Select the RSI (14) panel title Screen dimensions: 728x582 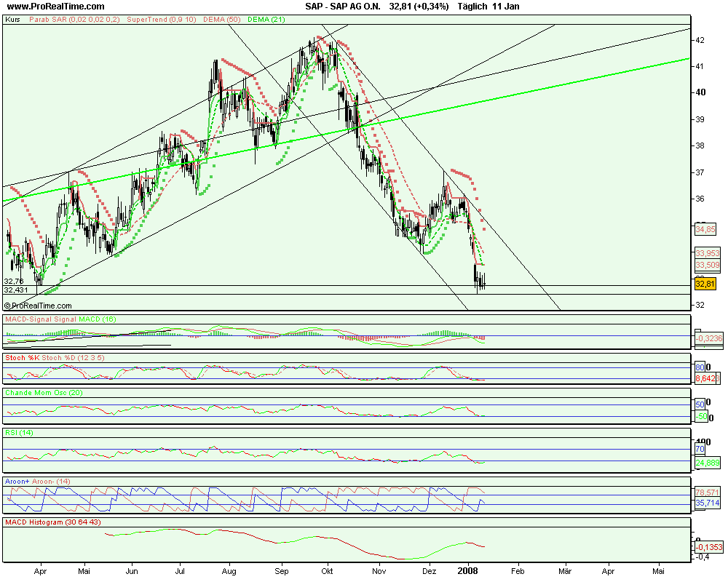(x=20, y=433)
